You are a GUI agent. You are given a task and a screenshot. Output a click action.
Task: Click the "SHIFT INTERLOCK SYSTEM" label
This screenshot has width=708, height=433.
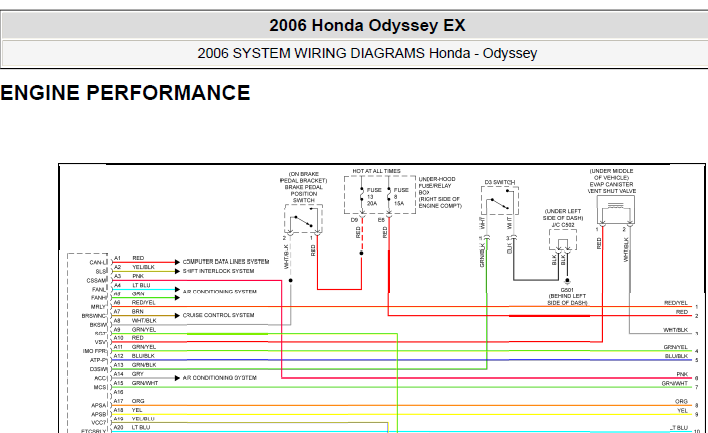tap(219, 271)
